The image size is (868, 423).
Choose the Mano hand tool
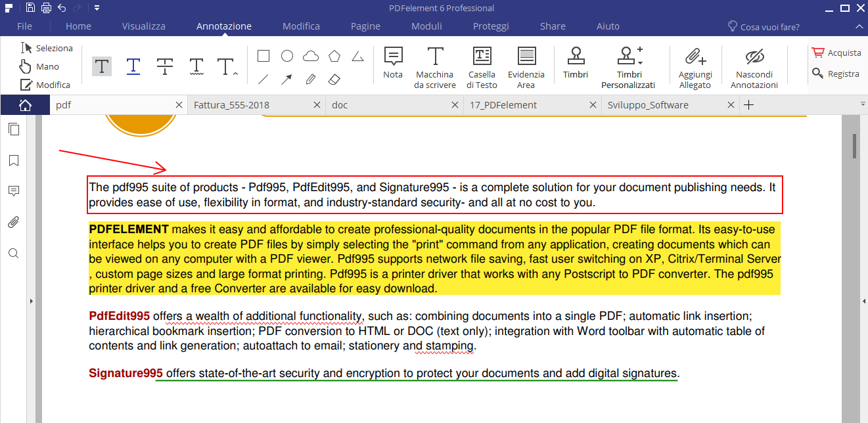pos(39,66)
